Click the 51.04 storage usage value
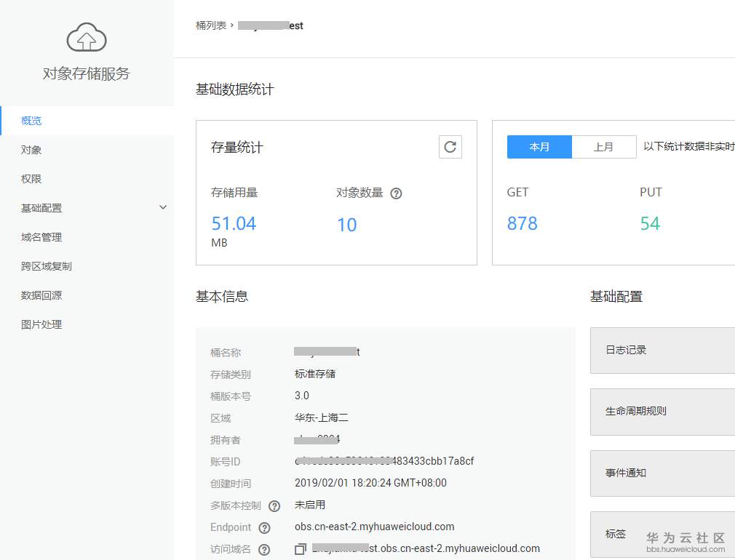This screenshot has height=560, width=735. coord(234,223)
